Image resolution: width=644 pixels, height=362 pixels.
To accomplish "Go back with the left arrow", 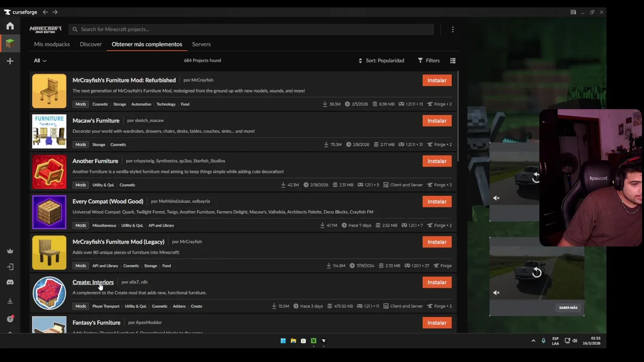I will pyautogui.click(x=45, y=12).
